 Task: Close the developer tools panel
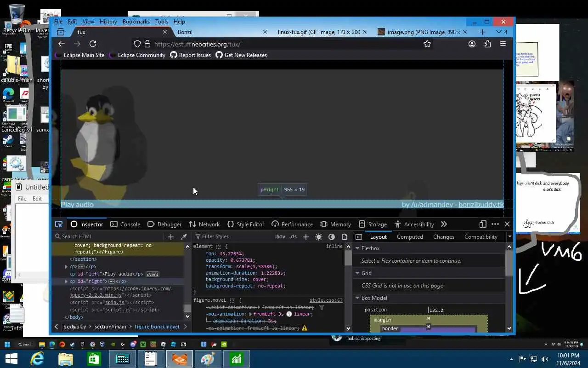pyautogui.click(x=507, y=224)
